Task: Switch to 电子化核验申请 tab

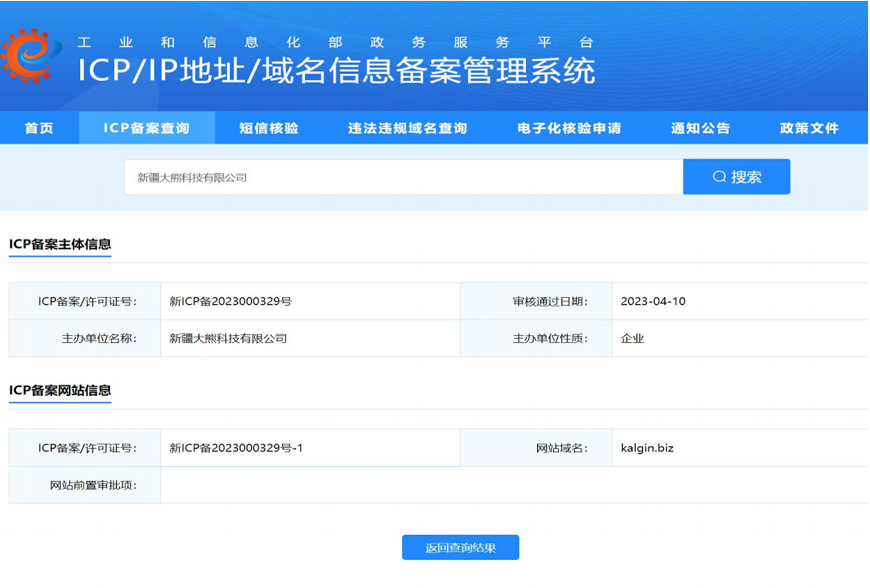Action: (569, 128)
